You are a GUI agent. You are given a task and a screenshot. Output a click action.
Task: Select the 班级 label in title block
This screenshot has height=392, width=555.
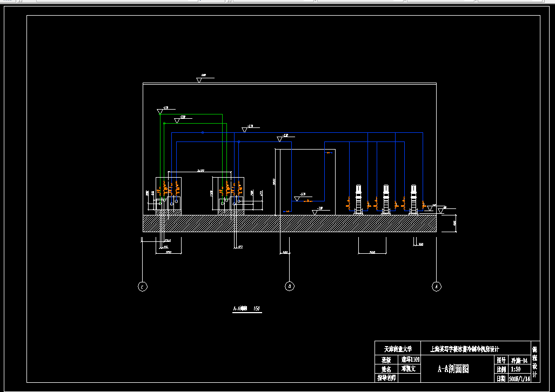[x=386, y=360]
